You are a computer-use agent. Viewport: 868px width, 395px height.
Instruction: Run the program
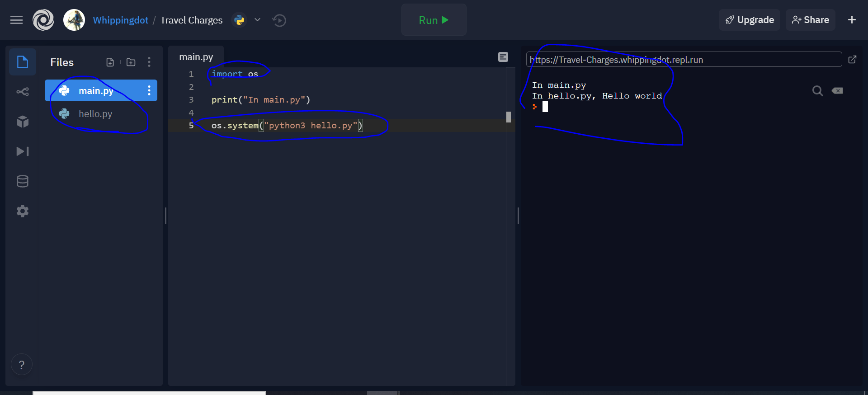(434, 20)
